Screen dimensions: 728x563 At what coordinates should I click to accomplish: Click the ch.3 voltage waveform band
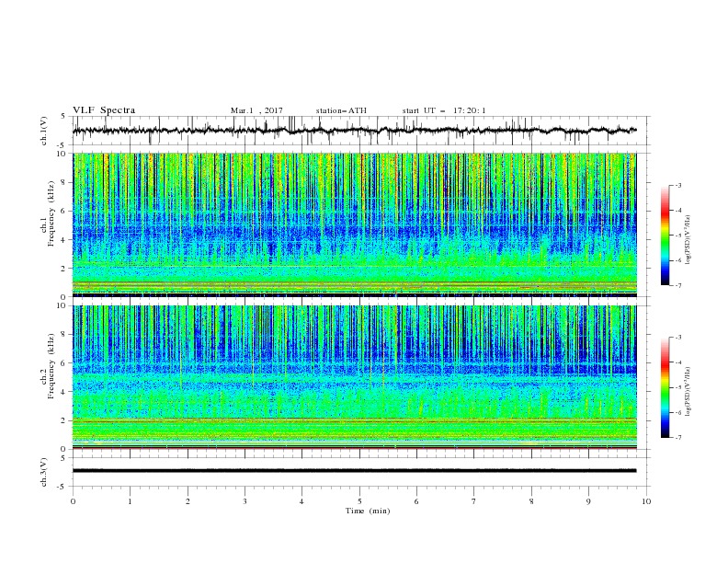(354, 471)
